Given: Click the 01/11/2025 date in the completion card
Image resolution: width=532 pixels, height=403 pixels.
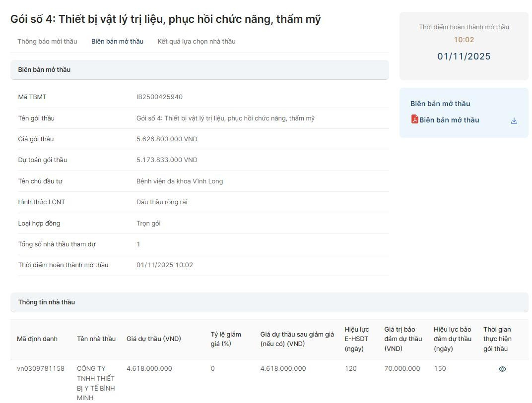Looking at the screenshot, I should [464, 57].
